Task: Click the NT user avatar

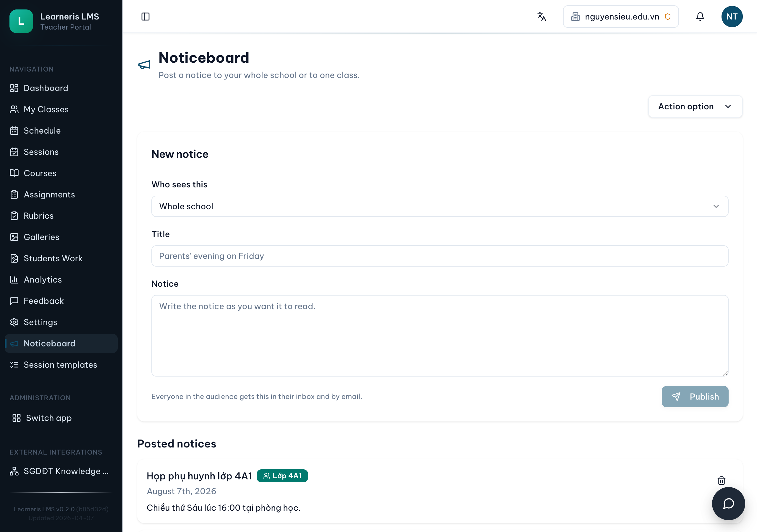Action: (732, 17)
